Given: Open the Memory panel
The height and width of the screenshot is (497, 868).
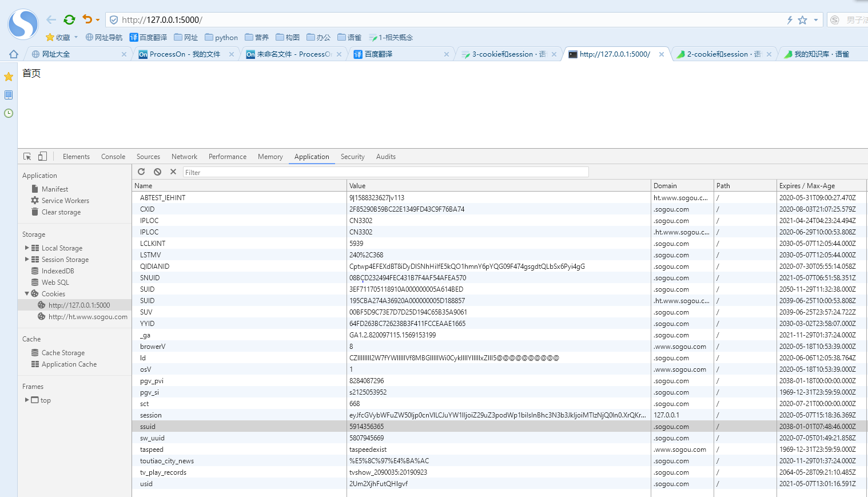Looking at the screenshot, I should [x=270, y=157].
